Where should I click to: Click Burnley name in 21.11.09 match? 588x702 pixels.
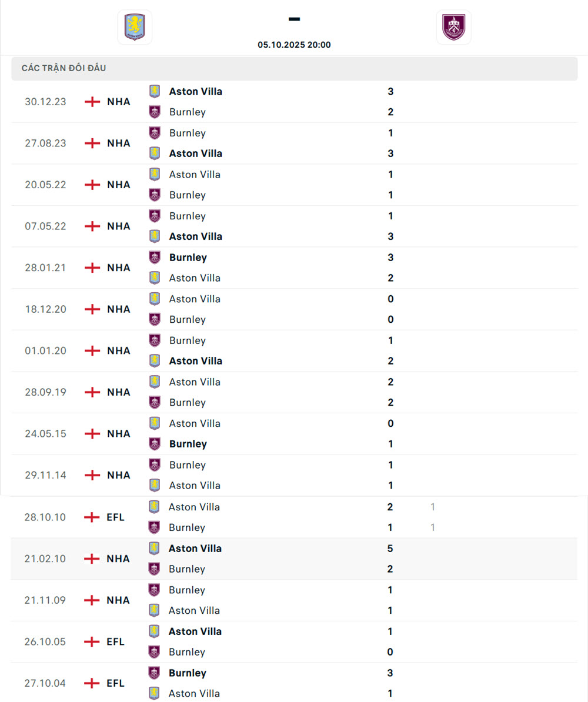point(187,590)
